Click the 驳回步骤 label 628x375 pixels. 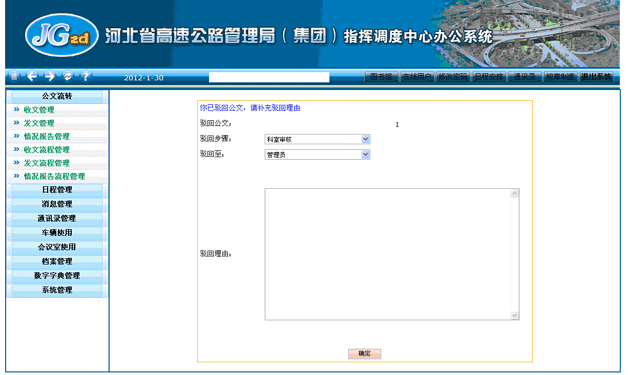[x=215, y=138]
